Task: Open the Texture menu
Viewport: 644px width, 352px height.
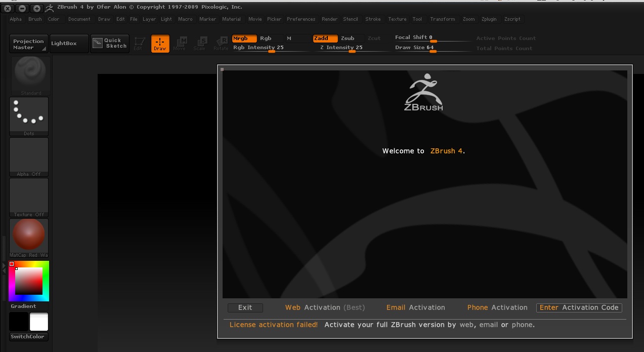Action: point(398,19)
